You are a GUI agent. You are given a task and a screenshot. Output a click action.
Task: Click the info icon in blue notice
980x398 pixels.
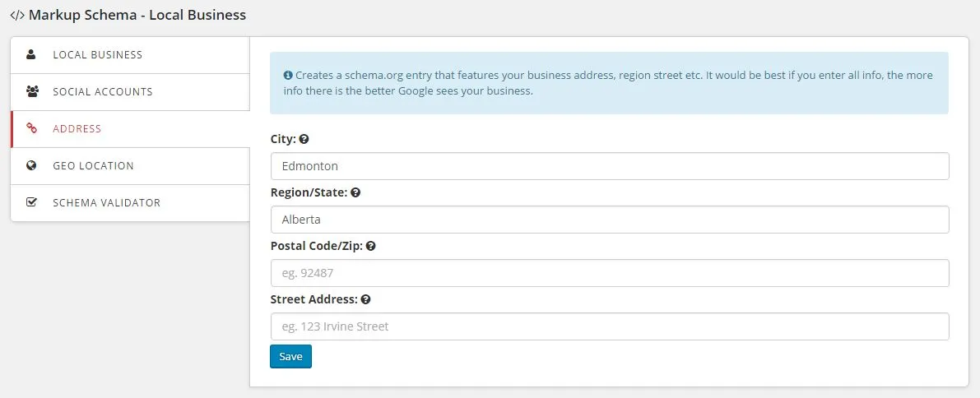pyautogui.click(x=287, y=76)
